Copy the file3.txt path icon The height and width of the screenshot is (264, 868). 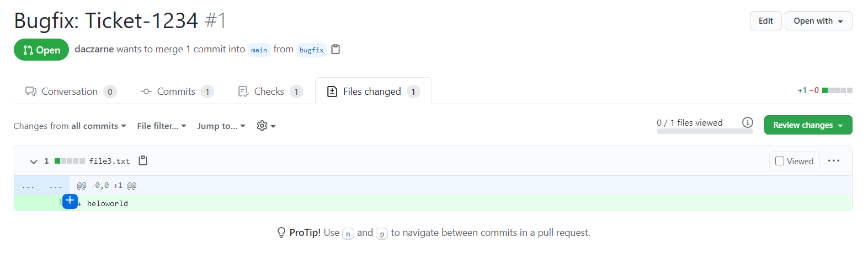point(143,161)
